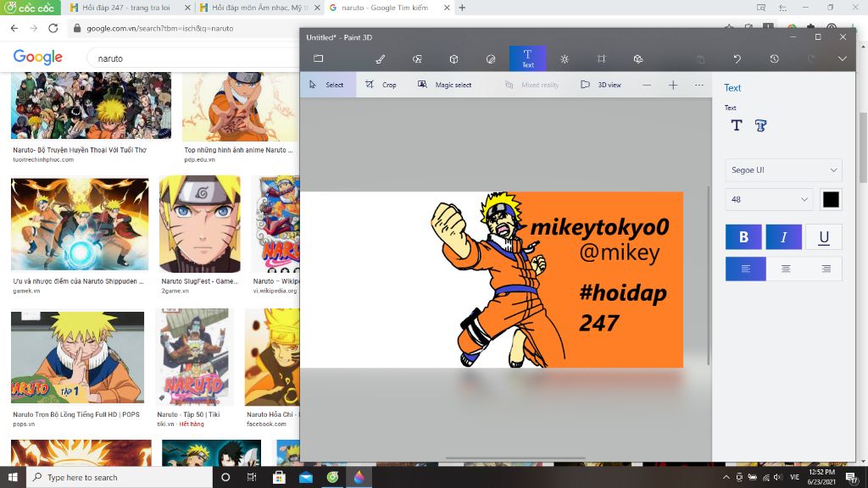Select the Brushes tool in Paint 3D
Screen dimensions: 868x488
[381, 58]
